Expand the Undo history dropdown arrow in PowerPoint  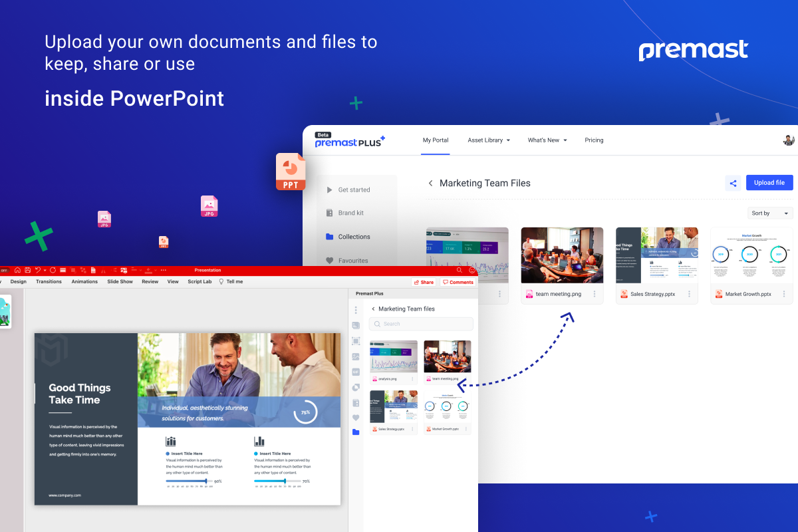point(45,271)
